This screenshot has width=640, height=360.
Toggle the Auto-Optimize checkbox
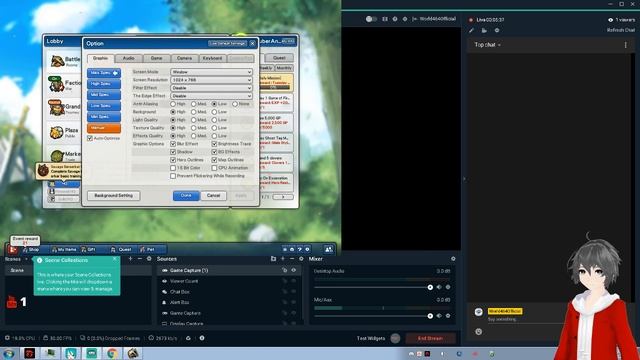click(x=90, y=138)
